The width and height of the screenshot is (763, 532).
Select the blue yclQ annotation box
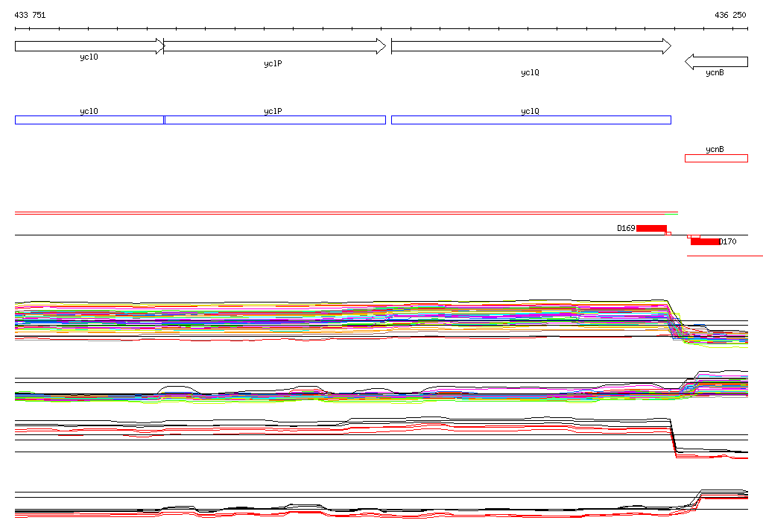[531, 120]
